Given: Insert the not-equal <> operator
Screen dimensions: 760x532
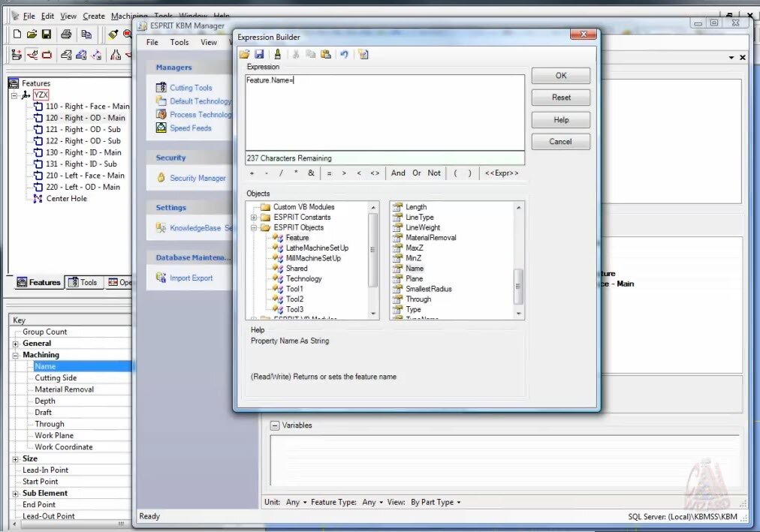Looking at the screenshot, I should (375, 173).
